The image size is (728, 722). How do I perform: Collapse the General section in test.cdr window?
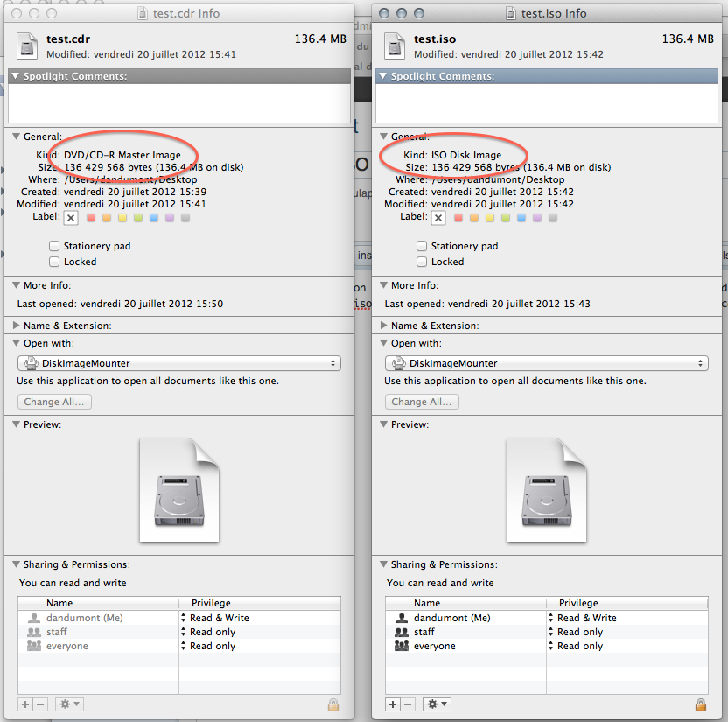point(17,137)
